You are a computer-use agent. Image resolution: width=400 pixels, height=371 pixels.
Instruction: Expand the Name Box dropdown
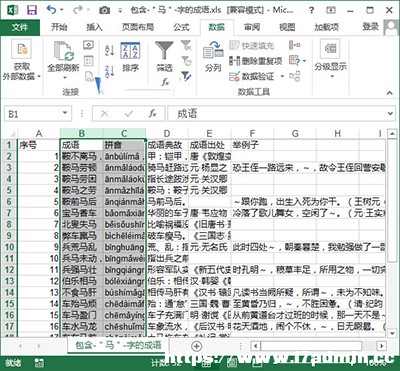click(x=65, y=113)
